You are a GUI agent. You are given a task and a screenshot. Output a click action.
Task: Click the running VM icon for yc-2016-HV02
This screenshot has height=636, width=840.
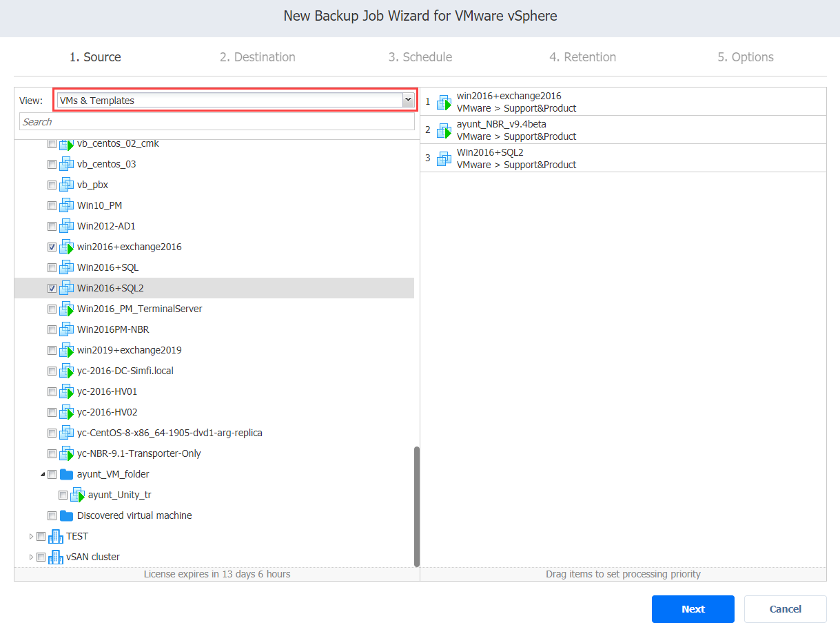[x=67, y=412]
